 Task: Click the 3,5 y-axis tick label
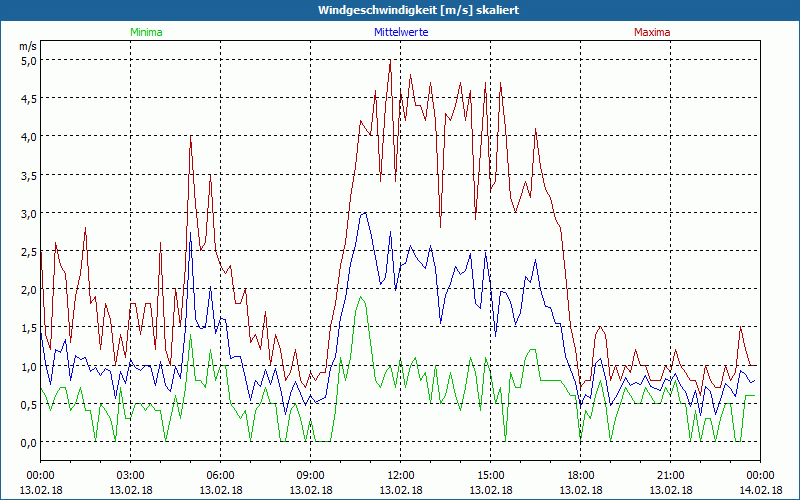click(29, 175)
